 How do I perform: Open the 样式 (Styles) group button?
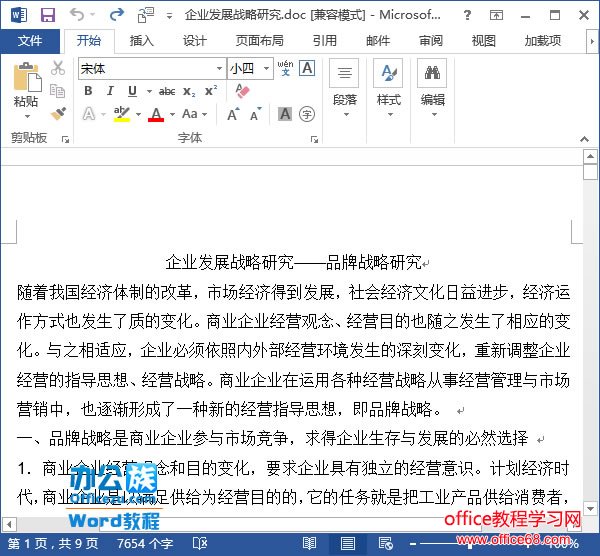click(388, 88)
